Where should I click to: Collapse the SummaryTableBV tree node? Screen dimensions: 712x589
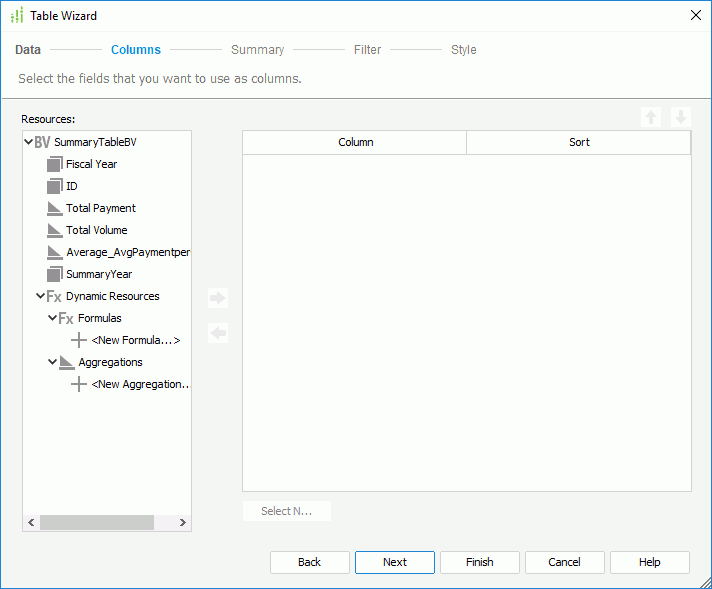pyautogui.click(x=28, y=142)
